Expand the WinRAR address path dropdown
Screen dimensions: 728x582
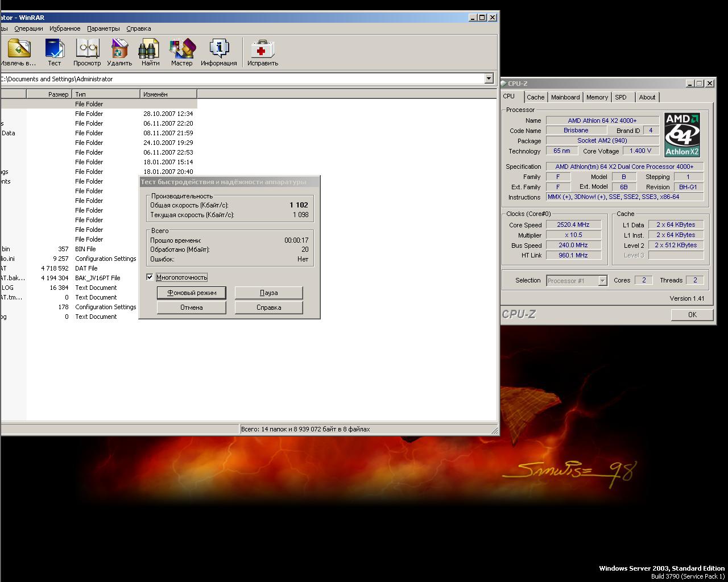pyautogui.click(x=489, y=79)
